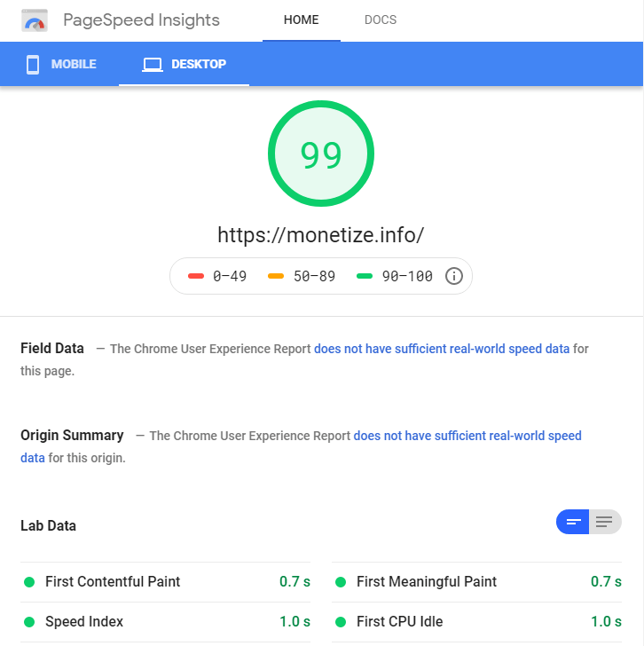Switch to expanded Lab Data view toggle
The image size is (644, 646).
605,522
